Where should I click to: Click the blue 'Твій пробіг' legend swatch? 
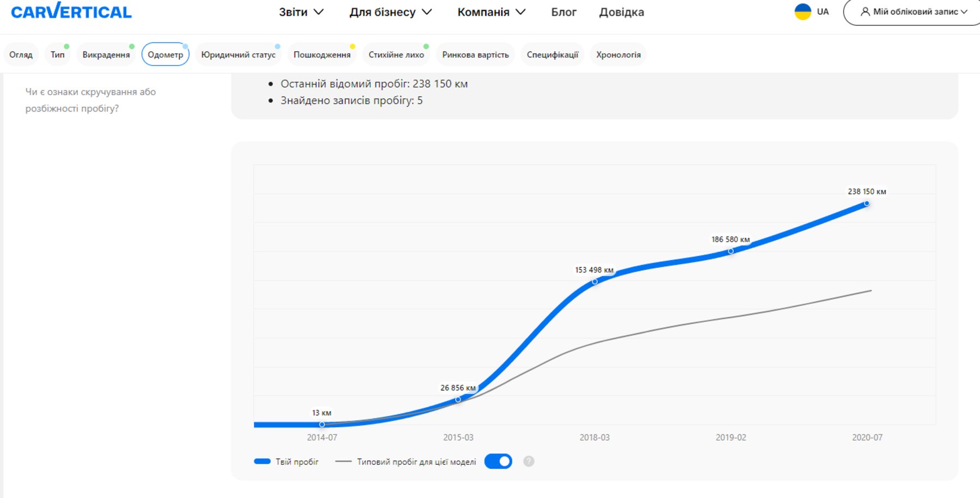pos(262,462)
